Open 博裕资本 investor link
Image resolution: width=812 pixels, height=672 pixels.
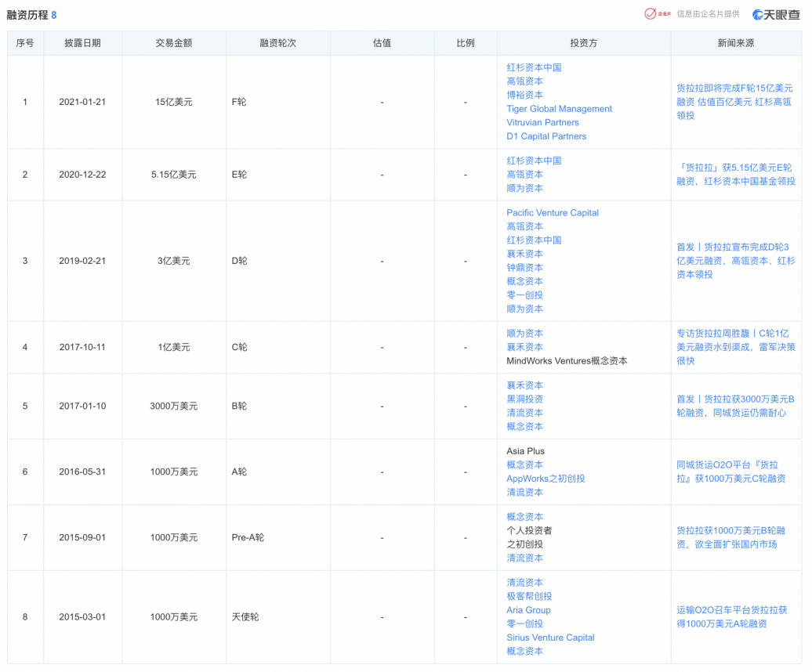tap(524, 95)
